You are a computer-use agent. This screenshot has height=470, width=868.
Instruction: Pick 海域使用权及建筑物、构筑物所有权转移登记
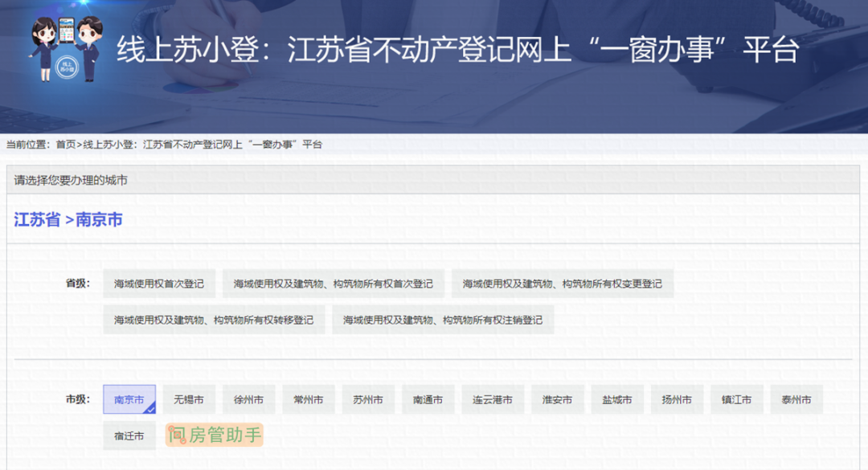click(x=214, y=320)
